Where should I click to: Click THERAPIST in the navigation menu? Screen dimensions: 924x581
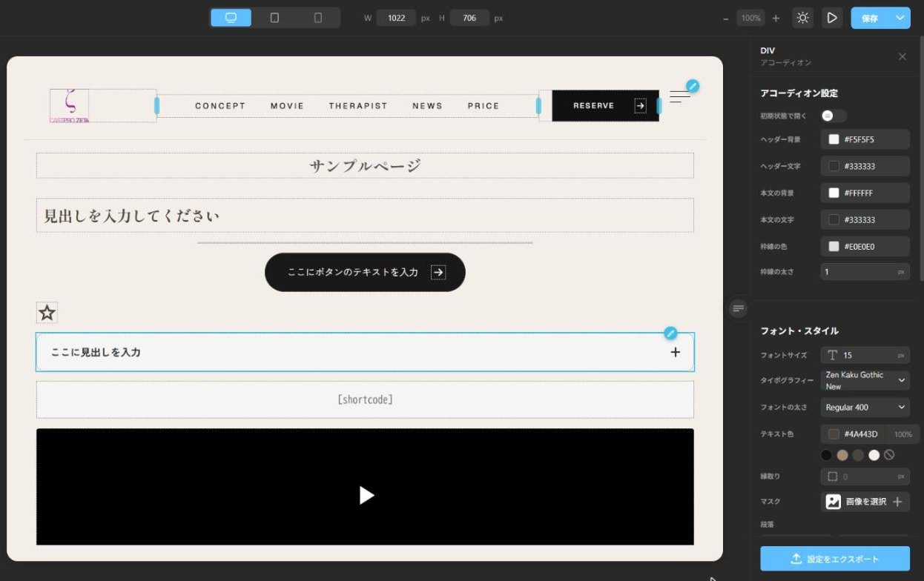358,106
